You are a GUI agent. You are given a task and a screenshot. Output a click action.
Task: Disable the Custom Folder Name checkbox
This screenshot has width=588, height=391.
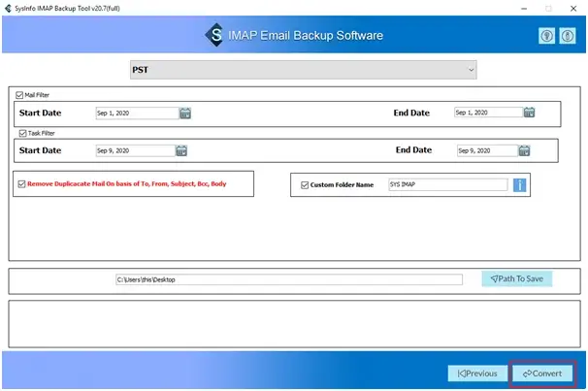(305, 184)
